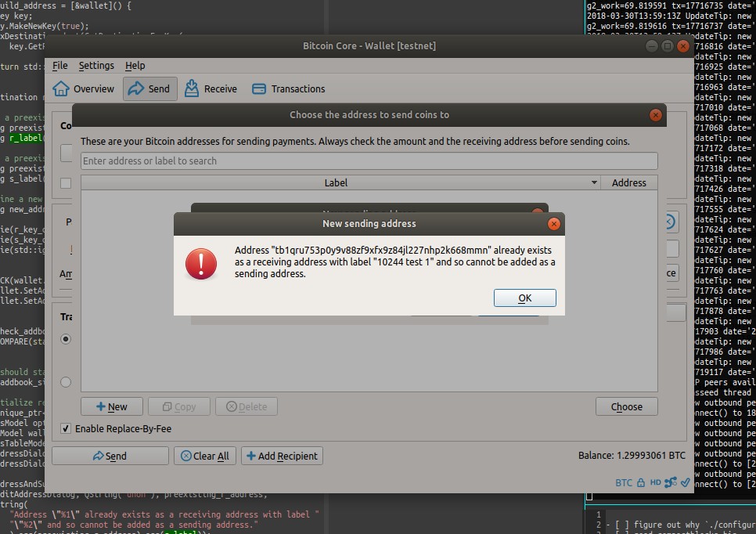Open the File menu
This screenshot has width=756, height=534.
click(x=59, y=66)
